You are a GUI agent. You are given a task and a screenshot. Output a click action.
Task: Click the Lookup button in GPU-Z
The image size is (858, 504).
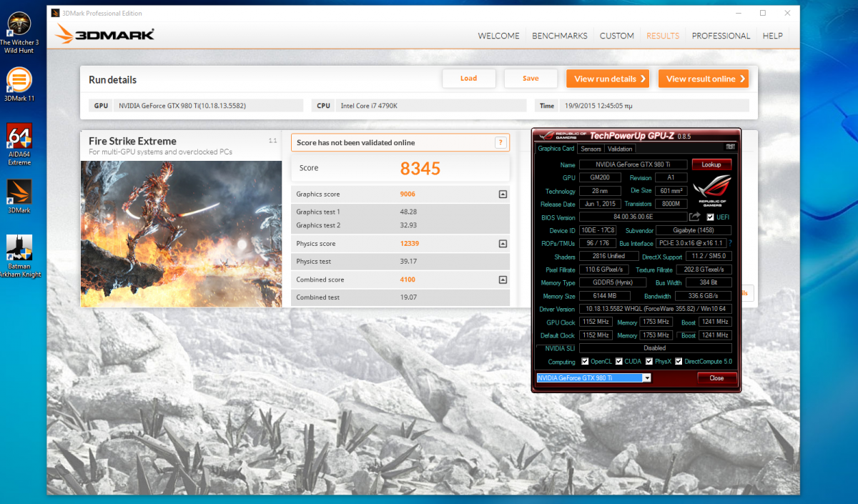coord(711,164)
